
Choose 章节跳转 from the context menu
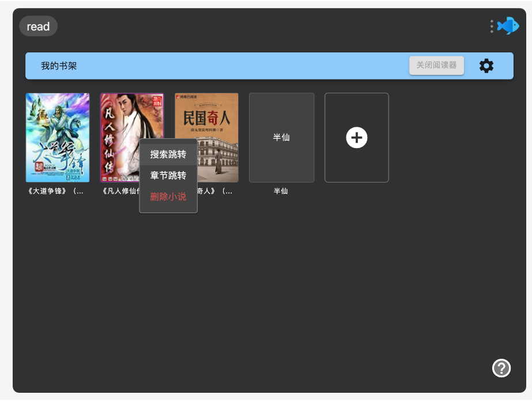(x=168, y=176)
